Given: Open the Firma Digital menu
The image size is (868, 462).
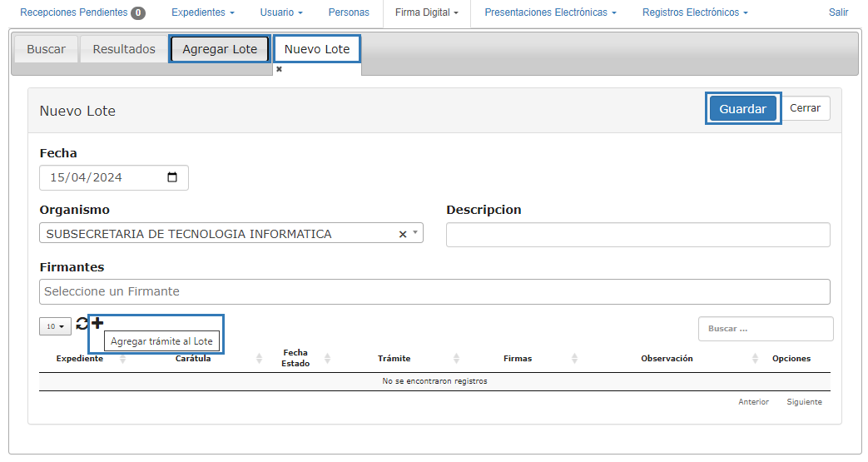Looking at the screenshot, I should click(426, 12).
